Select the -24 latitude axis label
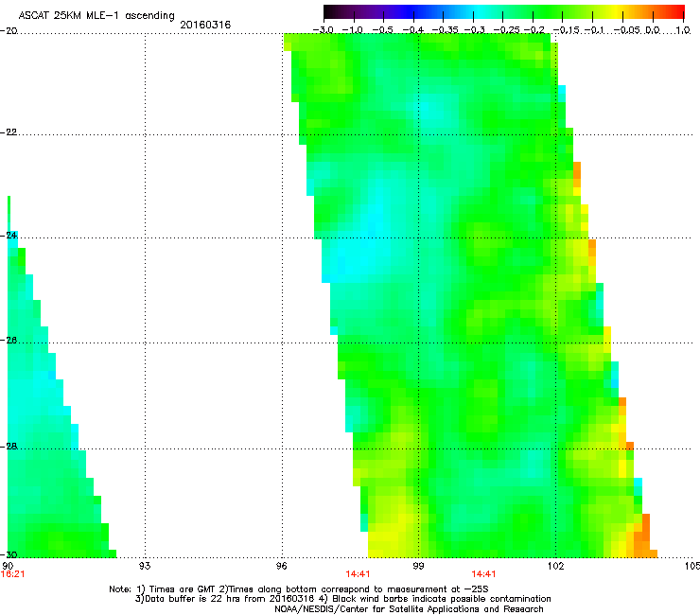This screenshot has height=615, width=700. [x=9, y=235]
